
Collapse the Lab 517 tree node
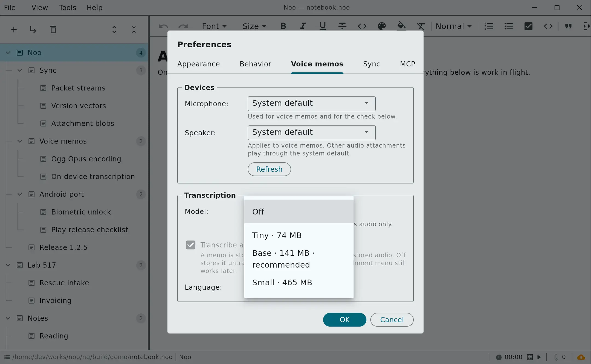pos(8,265)
